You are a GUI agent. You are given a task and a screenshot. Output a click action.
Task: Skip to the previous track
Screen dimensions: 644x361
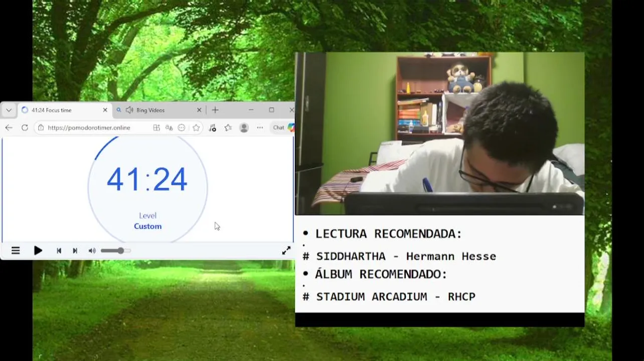click(59, 251)
